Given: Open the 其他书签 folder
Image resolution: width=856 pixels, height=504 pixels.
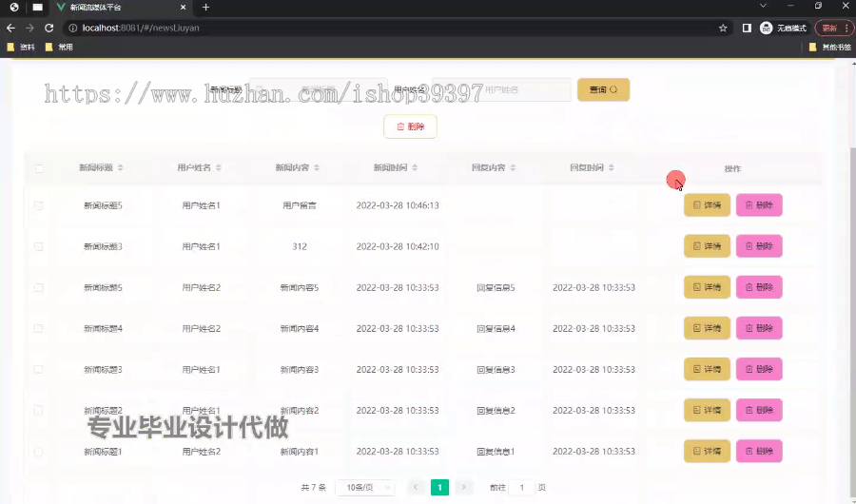Looking at the screenshot, I should click(x=829, y=47).
